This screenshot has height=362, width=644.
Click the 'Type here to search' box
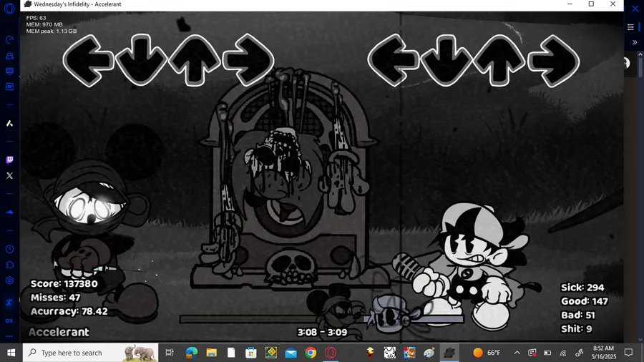[90, 353]
